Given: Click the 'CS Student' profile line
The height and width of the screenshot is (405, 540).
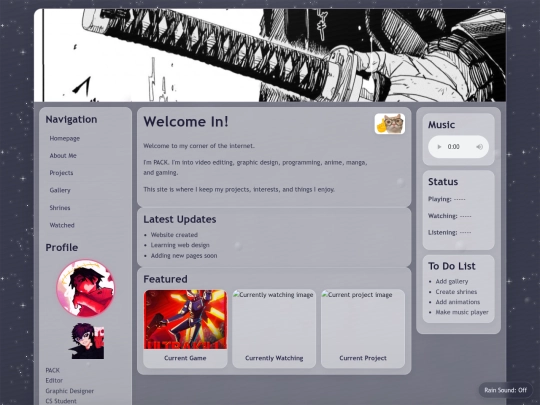Looking at the screenshot, I should coord(61,401).
